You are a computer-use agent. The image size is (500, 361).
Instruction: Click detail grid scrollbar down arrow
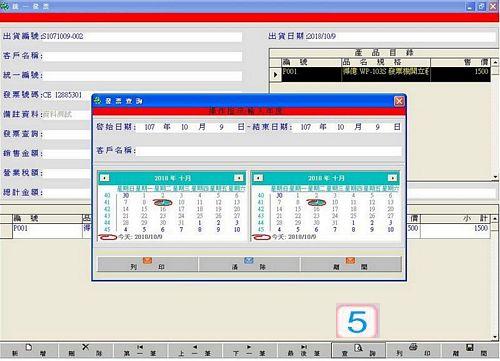(495, 337)
